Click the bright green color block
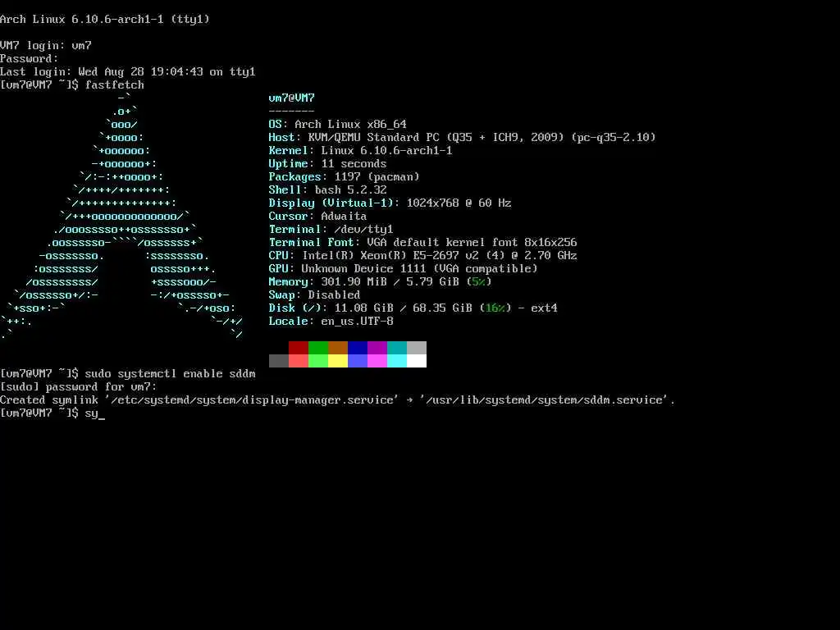Viewport: 840px width, 630px height. [318, 361]
